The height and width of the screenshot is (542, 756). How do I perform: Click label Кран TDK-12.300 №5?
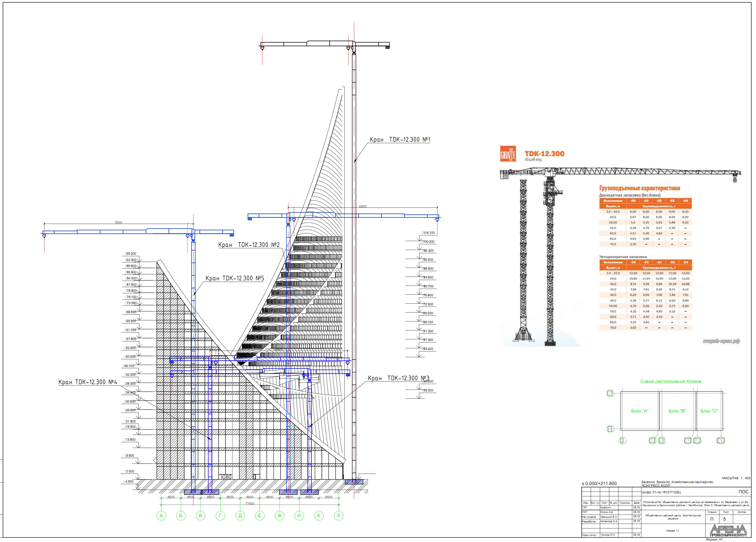(234, 278)
